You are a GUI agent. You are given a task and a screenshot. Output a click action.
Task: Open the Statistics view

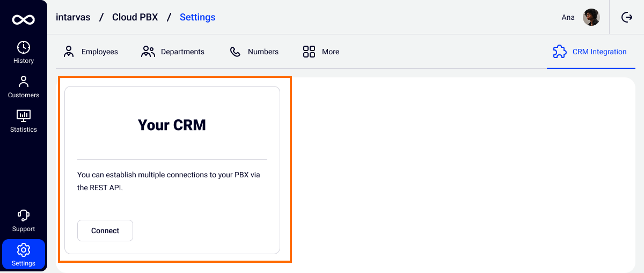click(24, 121)
